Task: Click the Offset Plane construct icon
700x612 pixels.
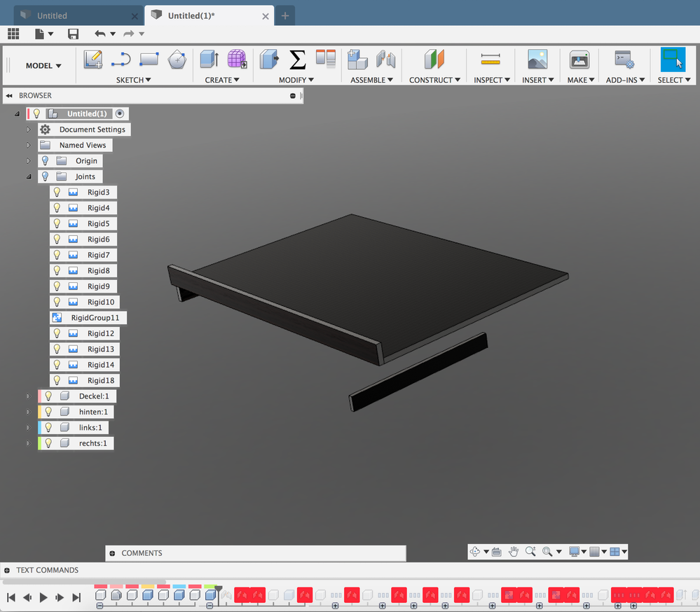Action: click(x=434, y=60)
